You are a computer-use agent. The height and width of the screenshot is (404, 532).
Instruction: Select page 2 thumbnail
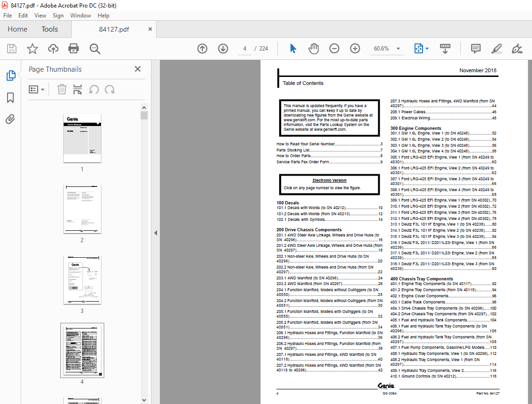pos(82,209)
